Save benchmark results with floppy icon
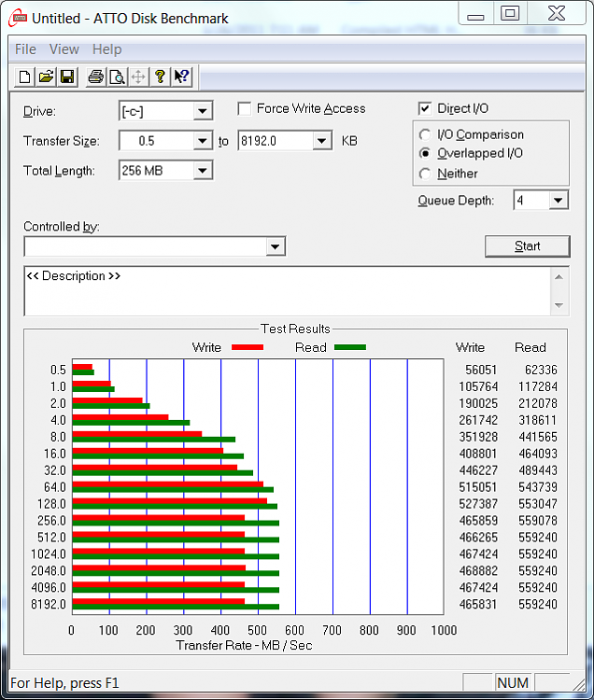 click(67, 77)
